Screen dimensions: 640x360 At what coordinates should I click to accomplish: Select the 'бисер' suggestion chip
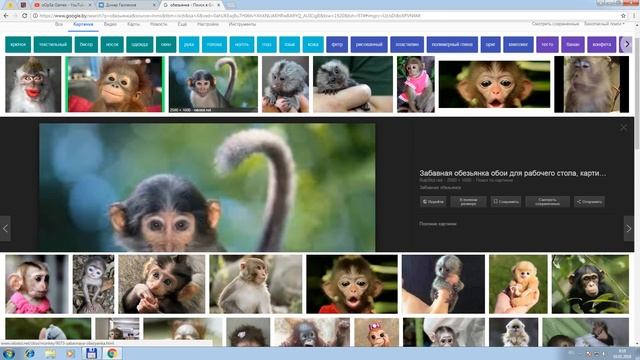(86, 44)
